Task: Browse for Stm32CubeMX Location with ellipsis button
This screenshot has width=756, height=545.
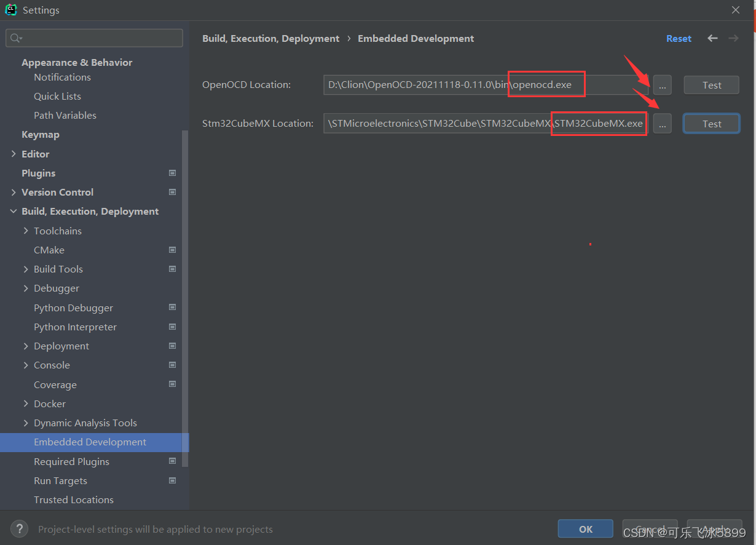Action: click(662, 124)
